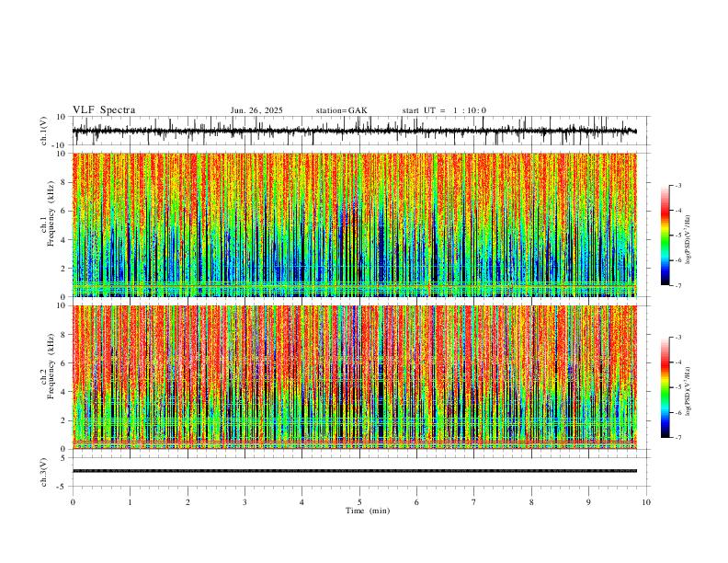The height and width of the screenshot is (563, 728).
Task: Click the "ch.3(V)" axis label
Action: [44, 472]
